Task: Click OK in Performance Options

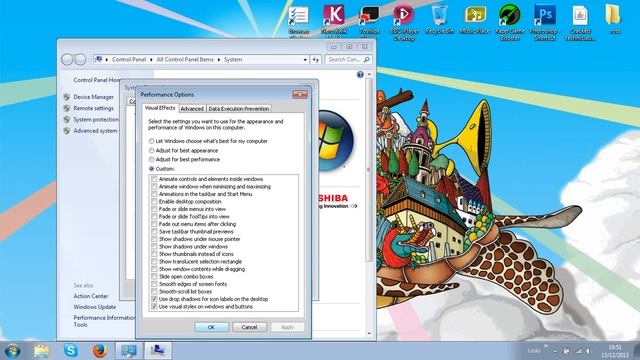Action: (x=211, y=327)
